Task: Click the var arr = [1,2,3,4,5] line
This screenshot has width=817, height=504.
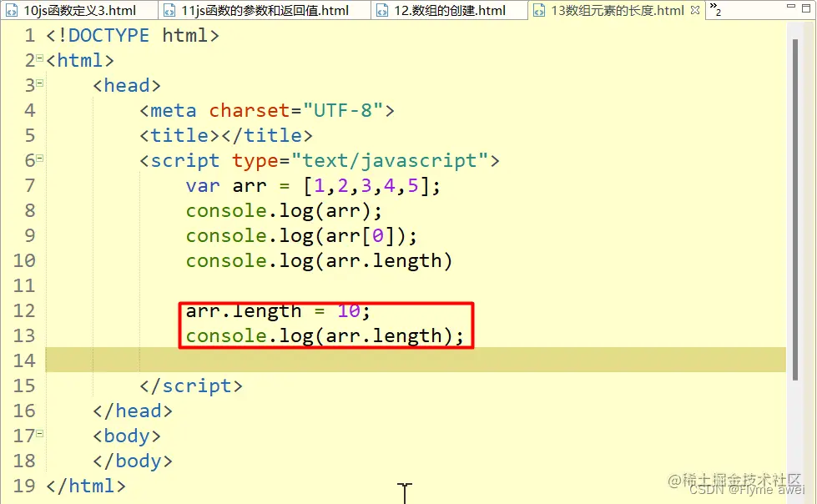Action: click(313, 185)
